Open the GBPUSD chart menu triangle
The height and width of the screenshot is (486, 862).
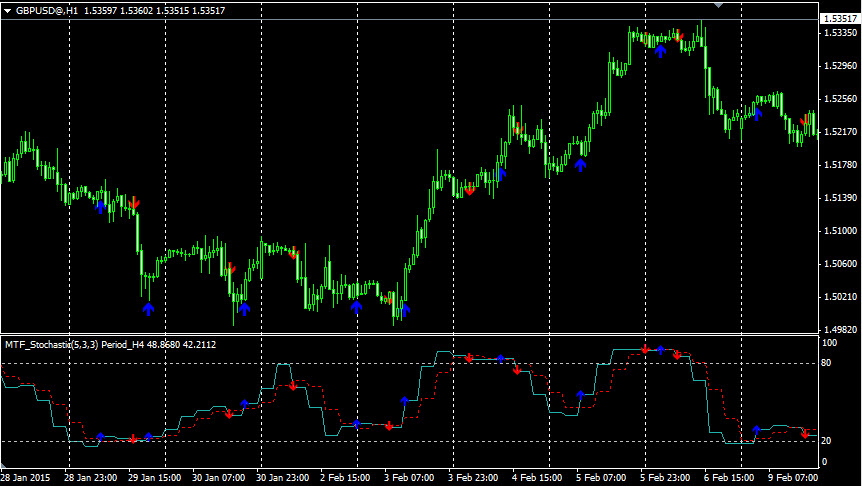[8, 11]
